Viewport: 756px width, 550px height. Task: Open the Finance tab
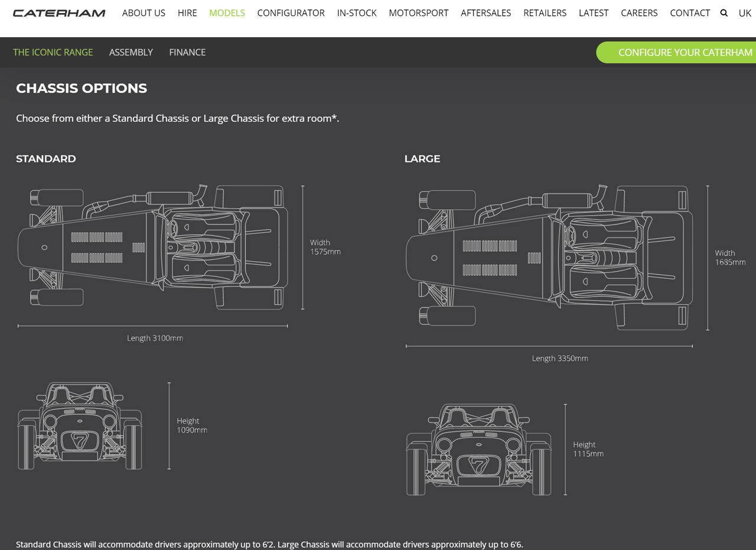coord(187,52)
